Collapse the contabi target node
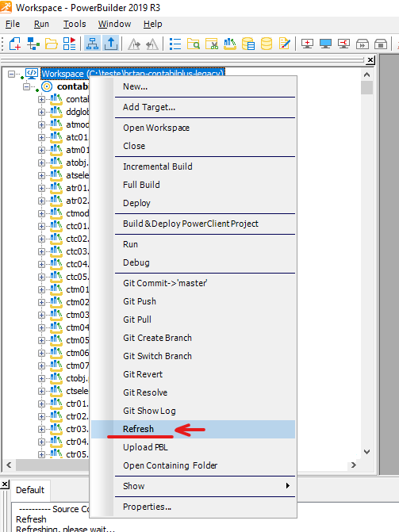 coord(26,86)
